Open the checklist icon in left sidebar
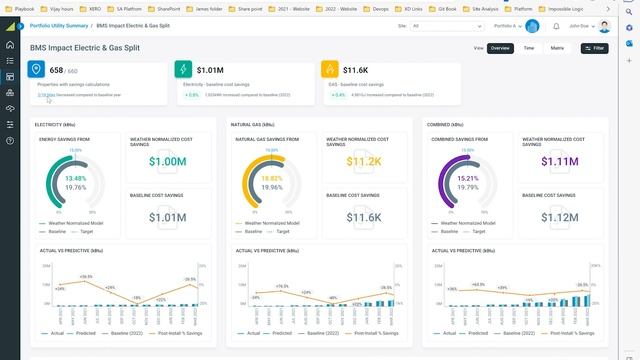This screenshot has height=360, width=640. click(x=10, y=61)
